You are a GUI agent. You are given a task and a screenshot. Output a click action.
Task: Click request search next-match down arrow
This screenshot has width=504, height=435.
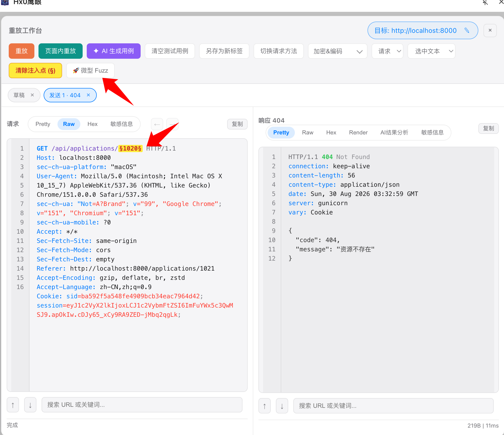point(30,405)
